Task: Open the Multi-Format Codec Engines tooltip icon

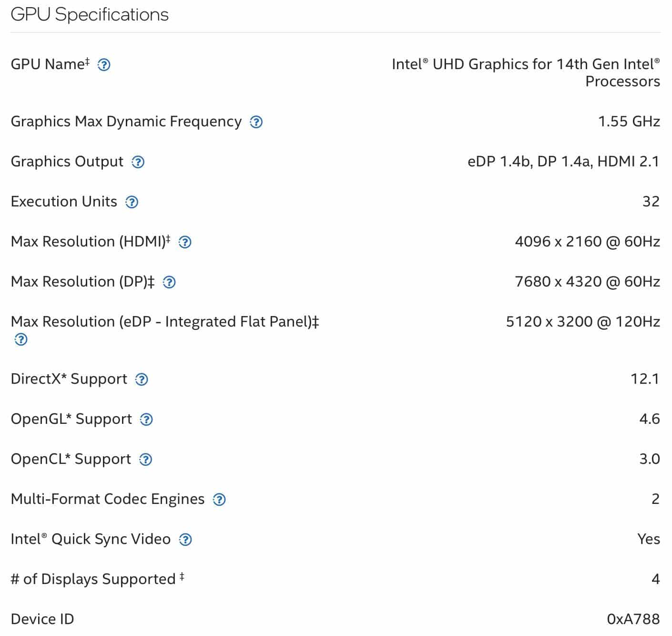Action: 219,500
